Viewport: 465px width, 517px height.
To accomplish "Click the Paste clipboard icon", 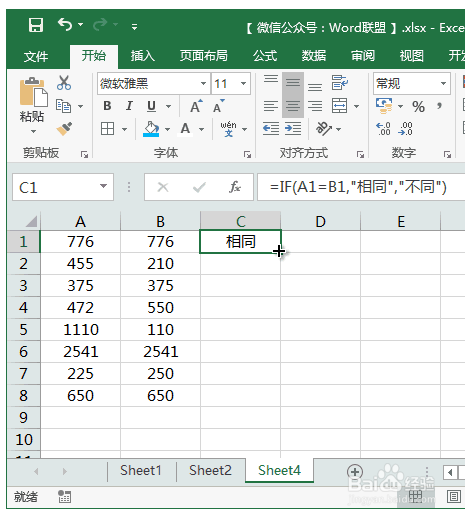I will pyautogui.click(x=33, y=92).
